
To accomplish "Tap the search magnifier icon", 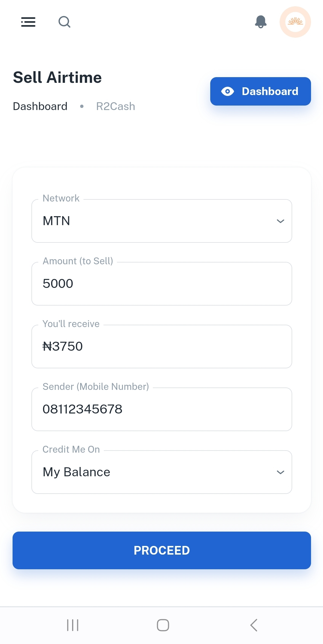I will (64, 22).
